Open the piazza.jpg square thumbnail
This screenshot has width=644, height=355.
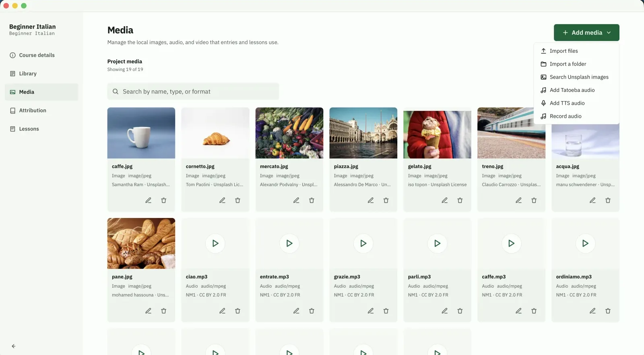tap(363, 133)
